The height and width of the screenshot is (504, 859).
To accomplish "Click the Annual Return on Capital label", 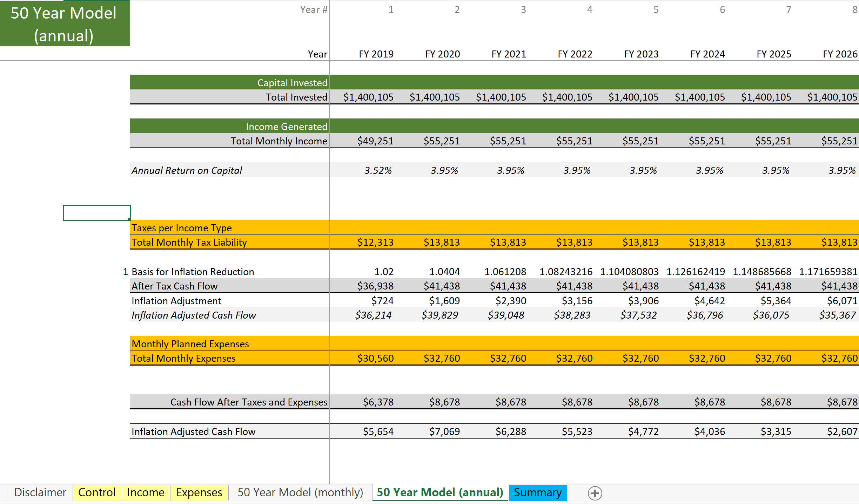I will pos(187,170).
